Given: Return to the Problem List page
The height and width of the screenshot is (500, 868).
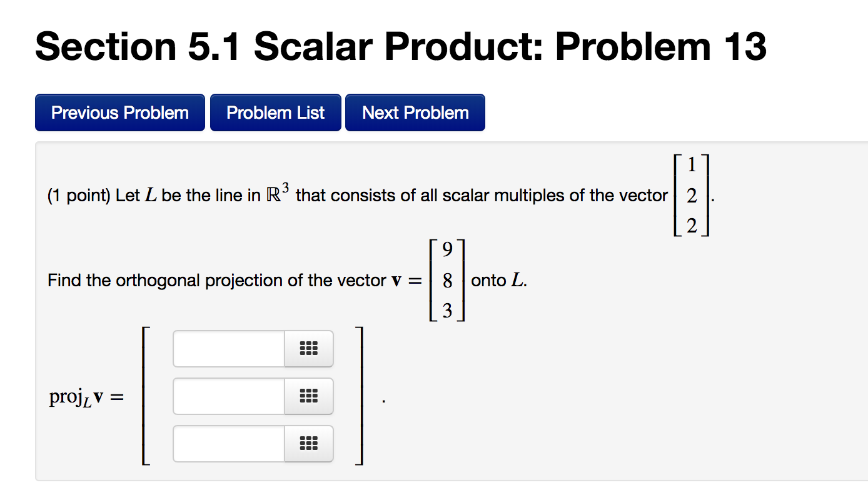Looking at the screenshot, I should [275, 112].
